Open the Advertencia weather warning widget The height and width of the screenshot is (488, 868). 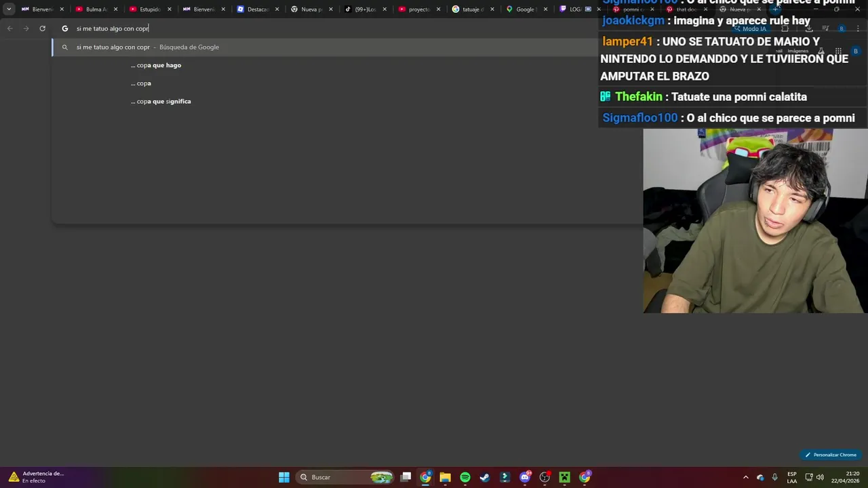37,477
